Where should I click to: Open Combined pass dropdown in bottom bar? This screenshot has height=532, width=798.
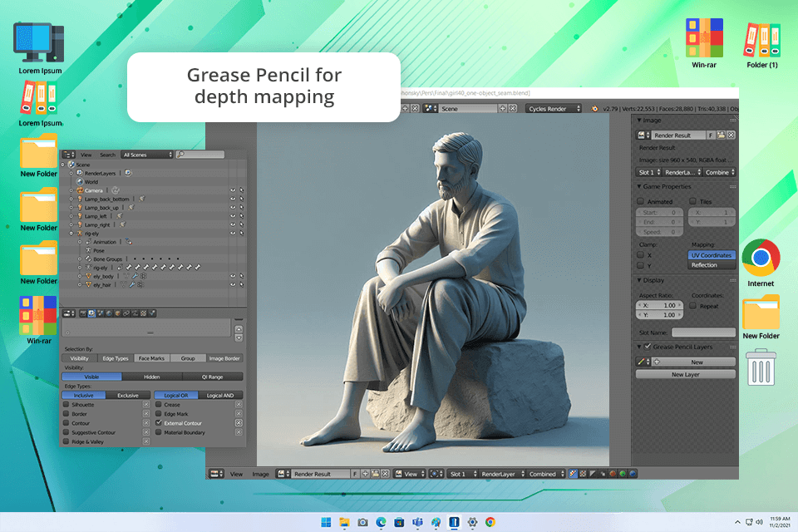point(546,474)
